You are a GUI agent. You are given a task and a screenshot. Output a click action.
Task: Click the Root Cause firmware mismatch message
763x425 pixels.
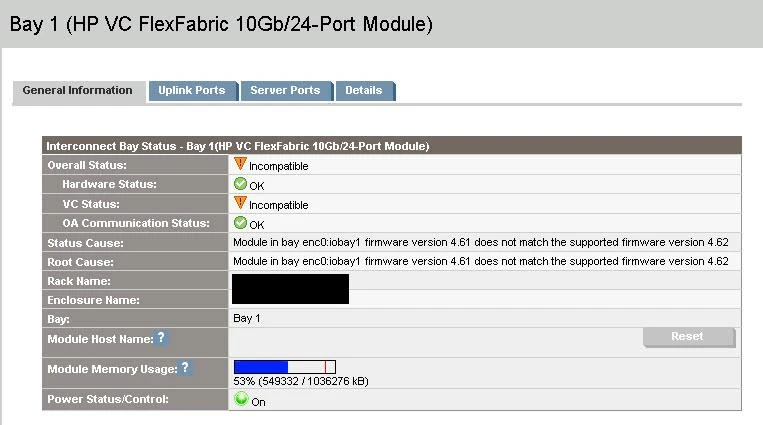tap(480, 261)
